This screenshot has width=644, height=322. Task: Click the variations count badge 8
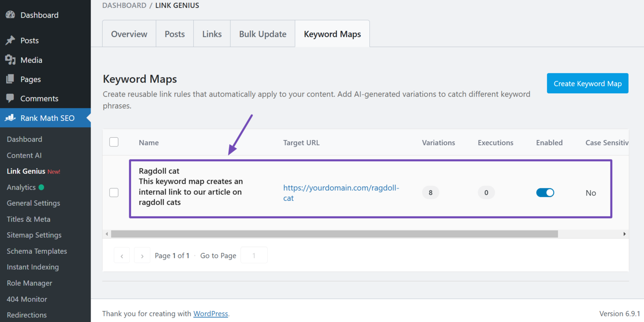click(x=431, y=192)
